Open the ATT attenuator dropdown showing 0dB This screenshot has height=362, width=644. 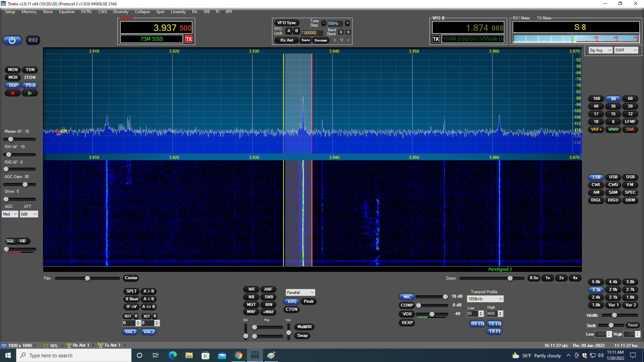29,214
